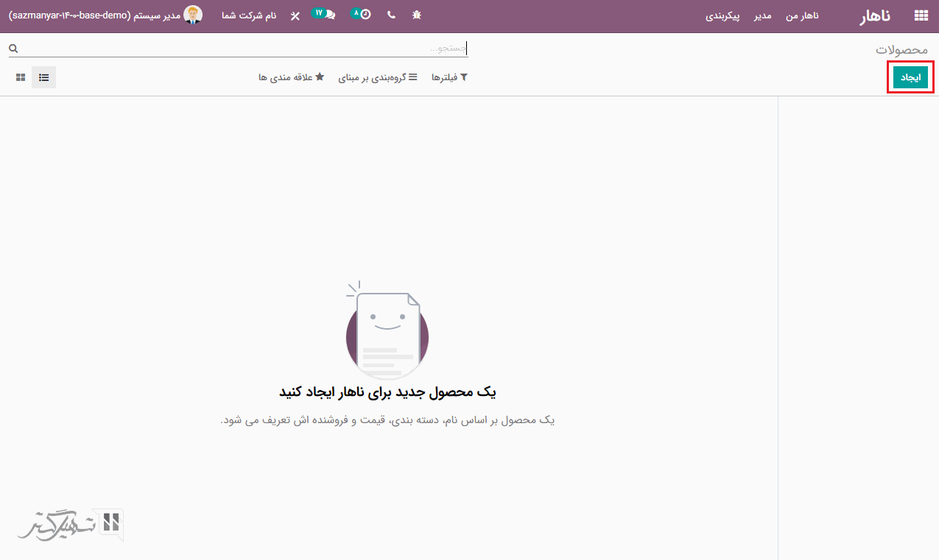Image resolution: width=939 pixels, height=560 pixels.
Task: Open the مدیر menu
Action: [x=762, y=15]
